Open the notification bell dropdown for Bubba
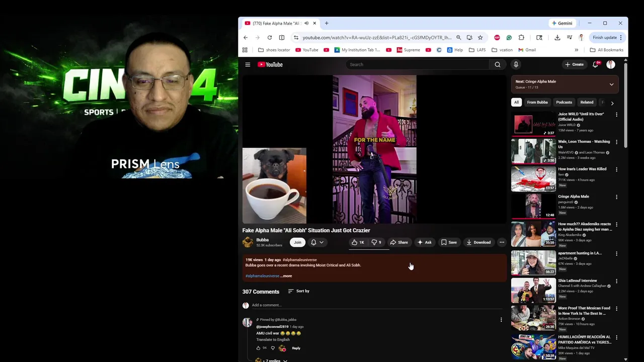The height and width of the screenshot is (362, 644). coord(317,242)
